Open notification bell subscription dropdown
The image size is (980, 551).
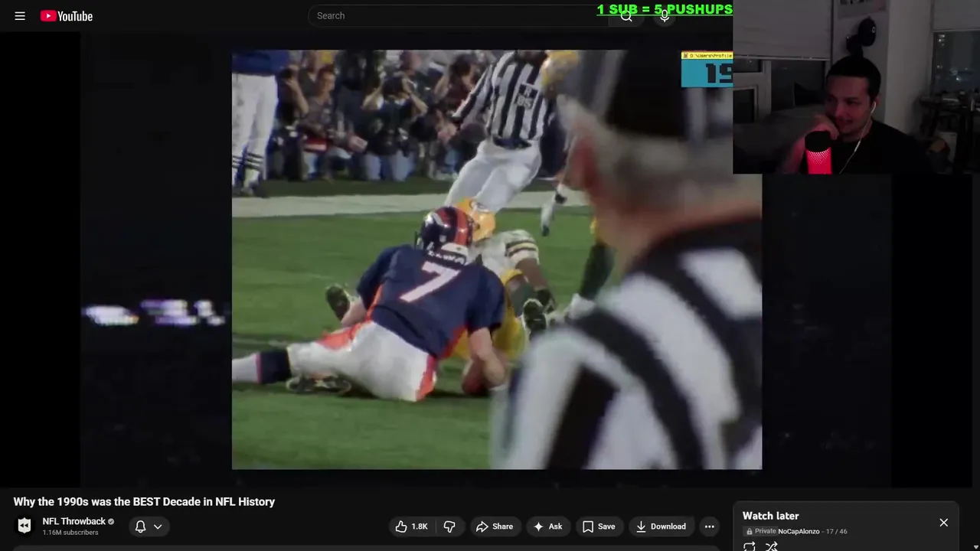(149, 527)
